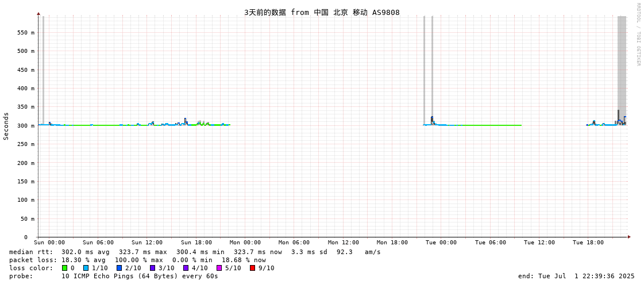Viewport: 644px width, 284px height.
Task: Click the 'Tue 18:00' time axis label
Action: 588,243
